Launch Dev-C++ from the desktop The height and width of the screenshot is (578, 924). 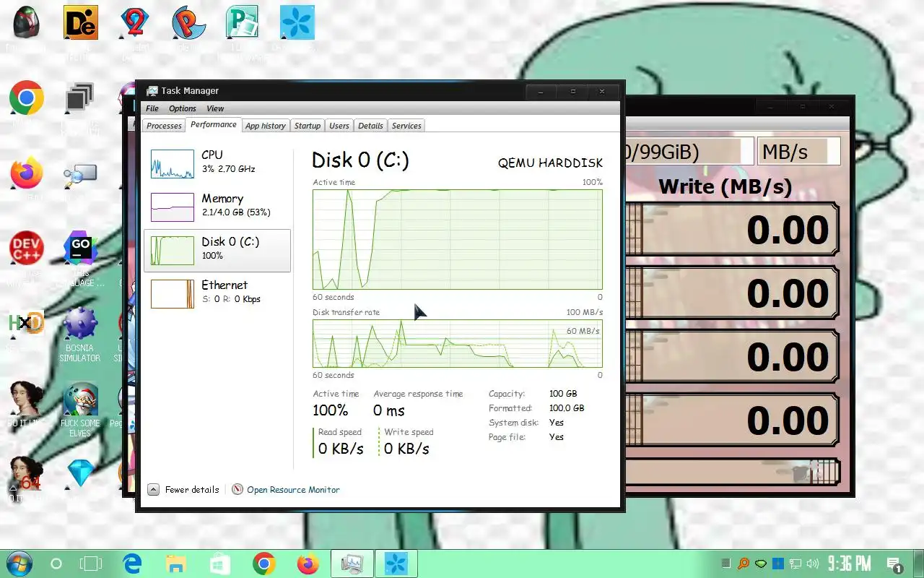point(27,249)
